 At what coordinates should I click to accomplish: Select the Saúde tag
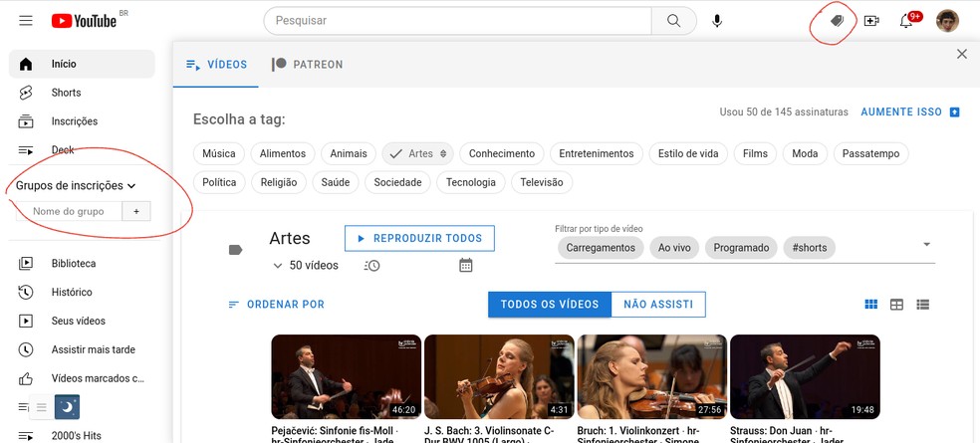click(x=336, y=182)
